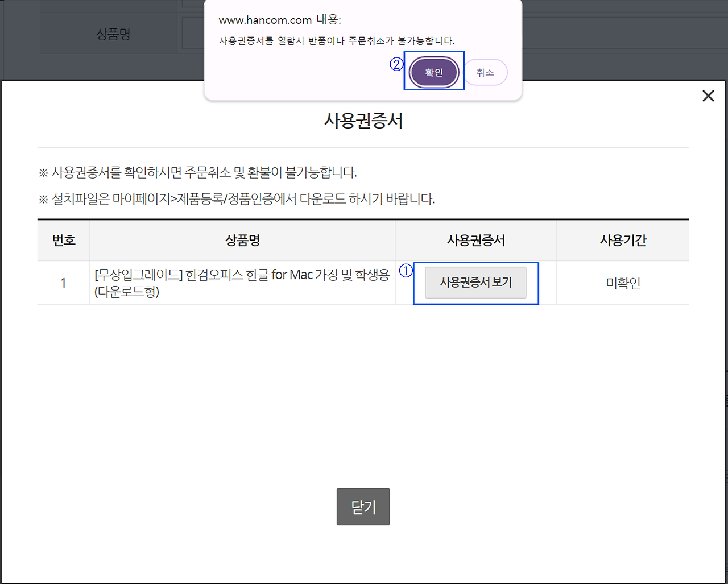Click the refund notice 주문취소 및 환불이 불가능합니다

197,172
